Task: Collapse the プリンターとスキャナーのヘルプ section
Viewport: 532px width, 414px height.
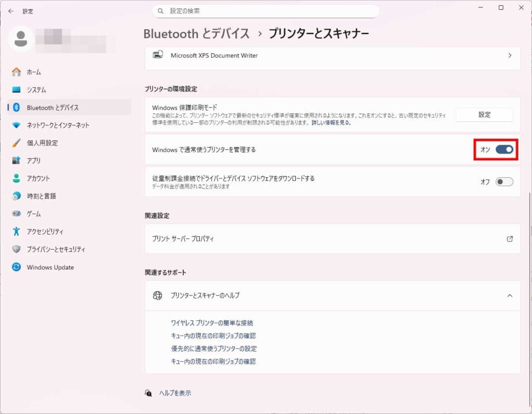Action: (510, 295)
